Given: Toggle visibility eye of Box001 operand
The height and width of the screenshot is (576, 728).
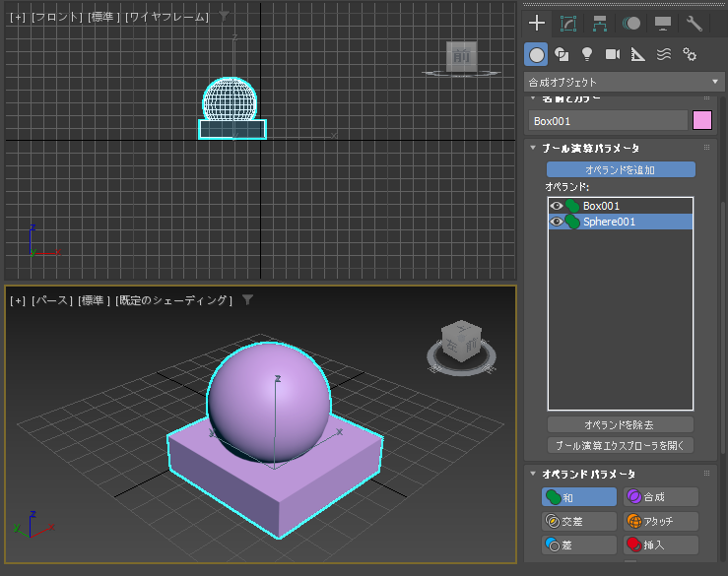Looking at the screenshot, I should point(557,206).
